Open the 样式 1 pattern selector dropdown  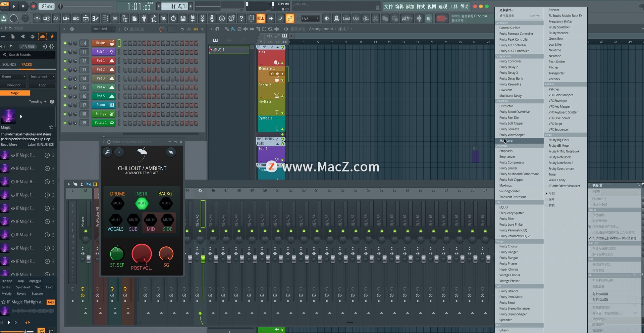pyautogui.click(x=175, y=6)
